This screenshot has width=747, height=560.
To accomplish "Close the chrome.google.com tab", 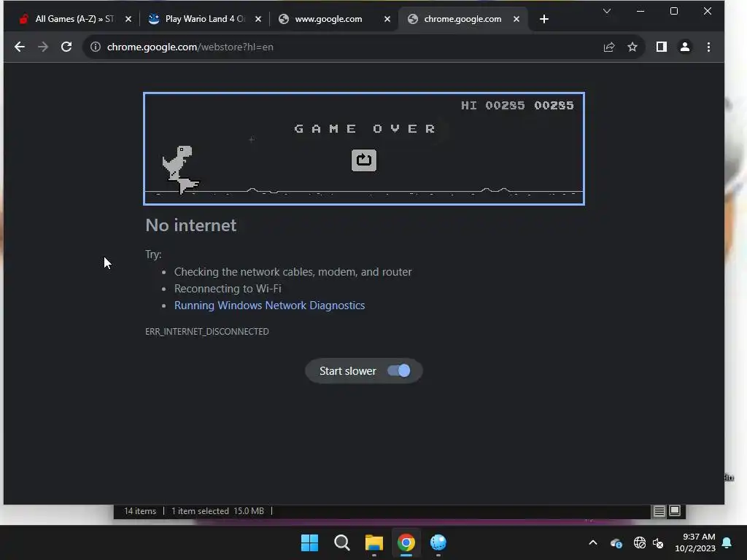I will (x=516, y=19).
